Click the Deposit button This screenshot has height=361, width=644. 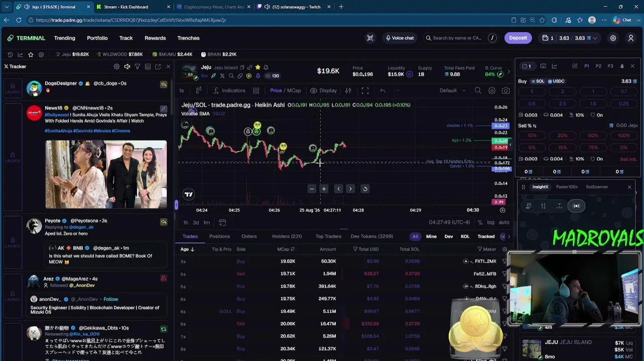click(x=518, y=38)
